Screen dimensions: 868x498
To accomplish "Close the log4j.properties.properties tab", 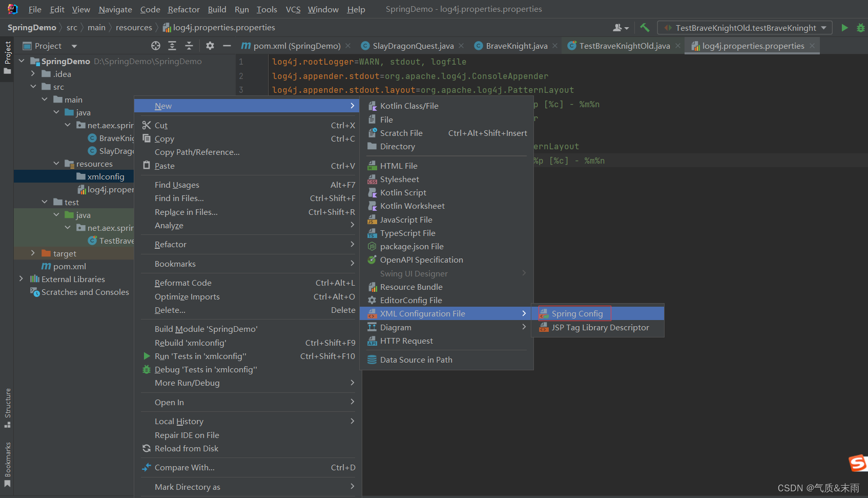I will pos(812,46).
